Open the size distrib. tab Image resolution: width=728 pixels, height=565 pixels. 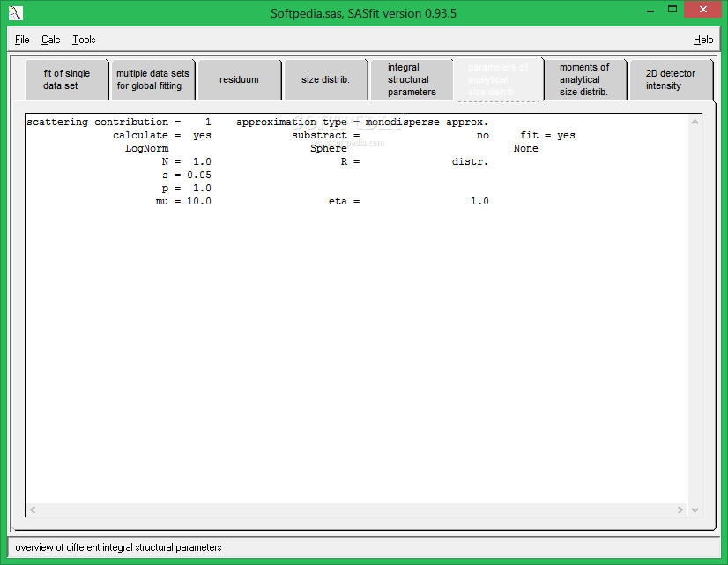325,79
